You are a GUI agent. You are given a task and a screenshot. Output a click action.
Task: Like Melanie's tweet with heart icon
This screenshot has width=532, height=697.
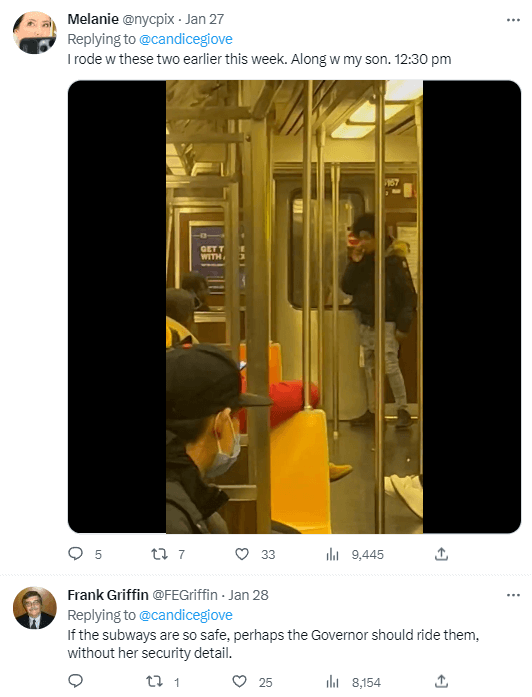[242, 554]
